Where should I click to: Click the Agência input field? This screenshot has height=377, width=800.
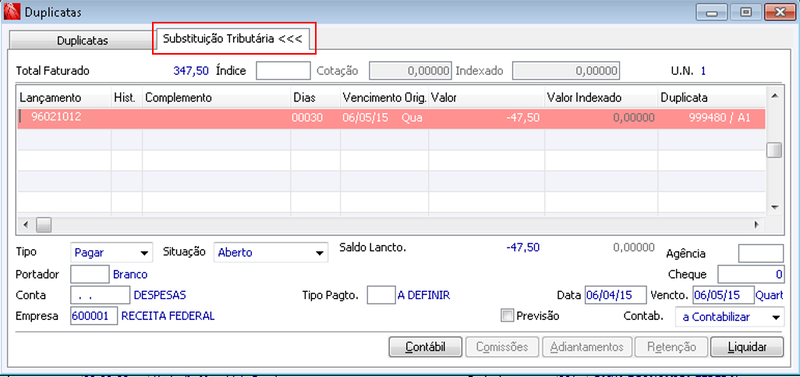click(761, 253)
